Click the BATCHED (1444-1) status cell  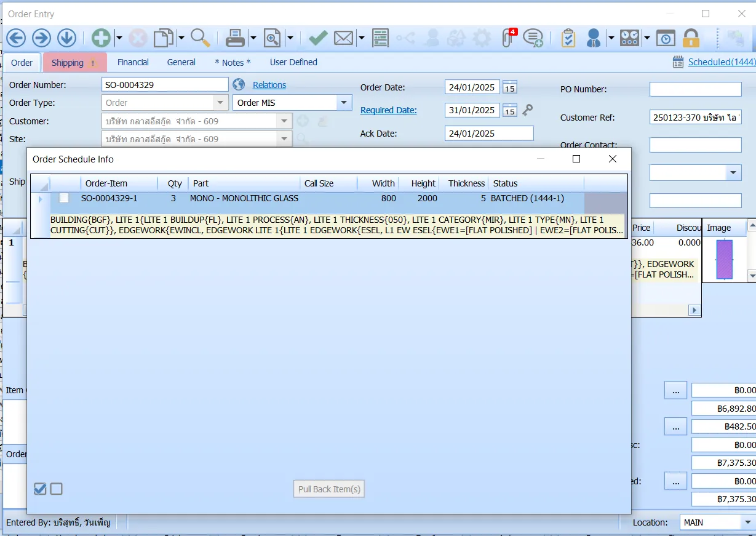point(536,199)
